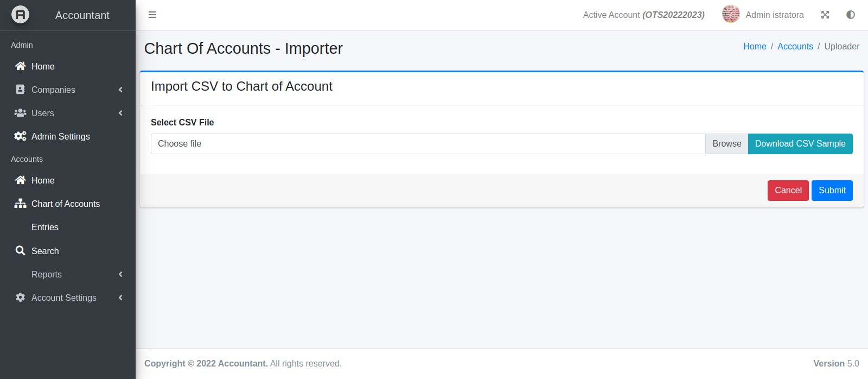Viewport: 868px width, 379px height.
Task: Toggle dark mode contrast icon
Action: coord(851,15)
